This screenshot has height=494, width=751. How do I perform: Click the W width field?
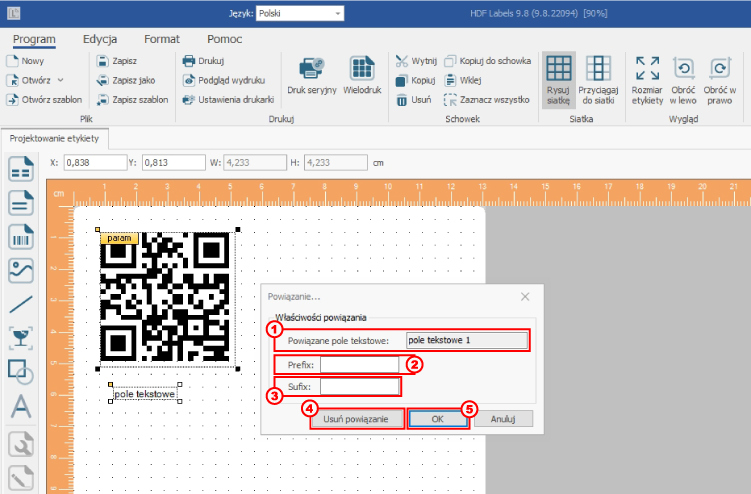255,162
